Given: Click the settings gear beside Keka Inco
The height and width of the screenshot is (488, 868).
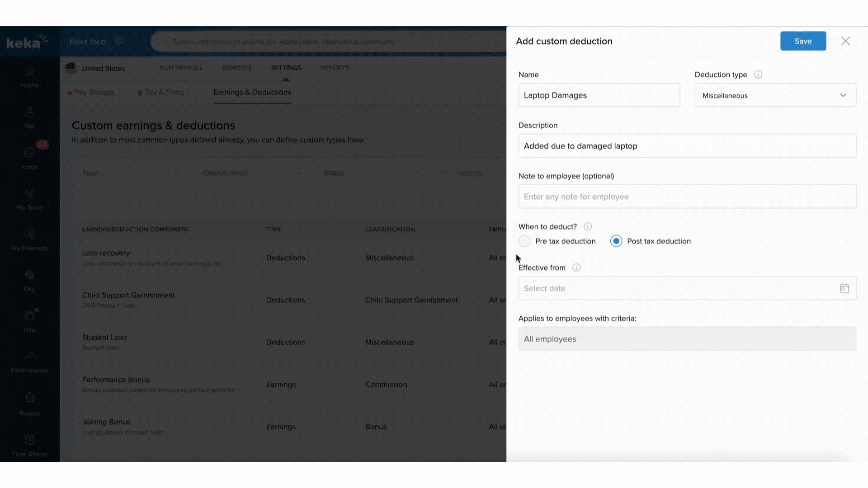Looking at the screenshot, I should pyautogui.click(x=119, y=41).
